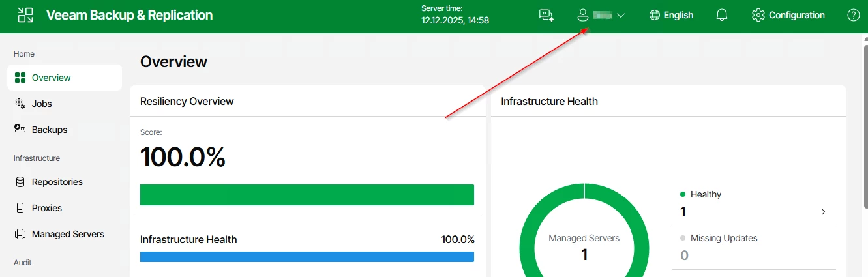
Task: Click the Managed Servers icon
Action: pyautogui.click(x=20, y=234)
